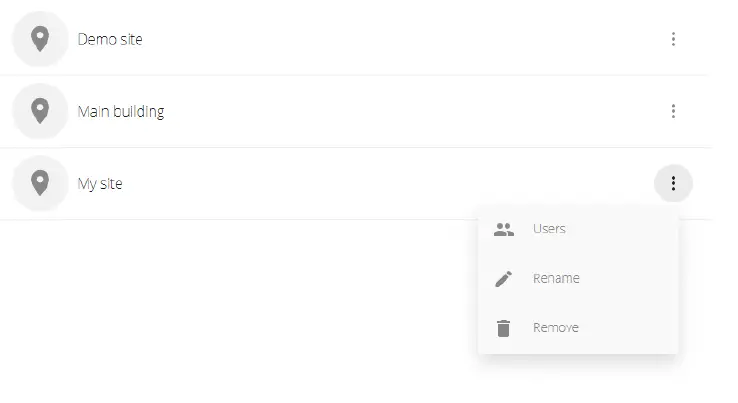
Task: Click the Main building location pin icon
Action: (40, 111)
